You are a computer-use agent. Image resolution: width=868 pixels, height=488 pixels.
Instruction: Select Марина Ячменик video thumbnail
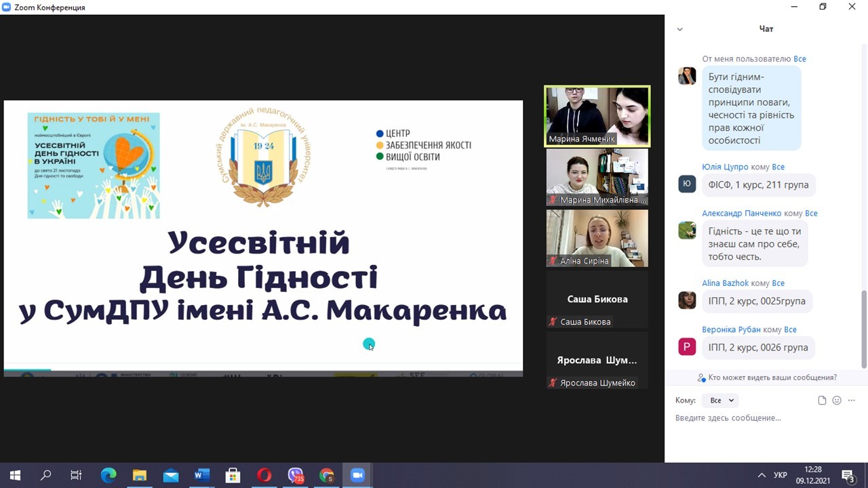coord(597,116)
